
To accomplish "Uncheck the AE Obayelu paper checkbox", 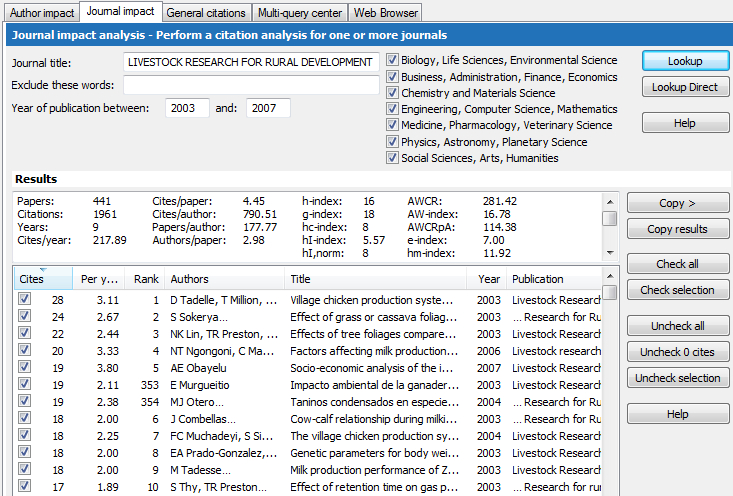I will tap(24, 367).
